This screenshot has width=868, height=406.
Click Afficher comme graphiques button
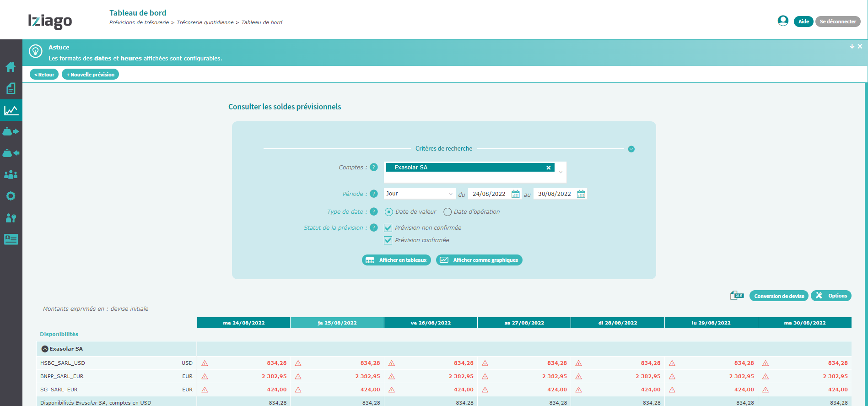click(479, 260)
